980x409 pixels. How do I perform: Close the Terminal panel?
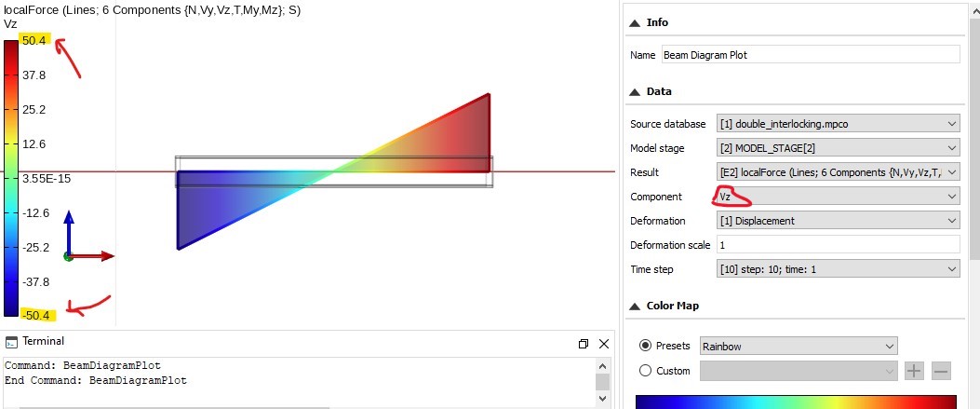(604, 344)
